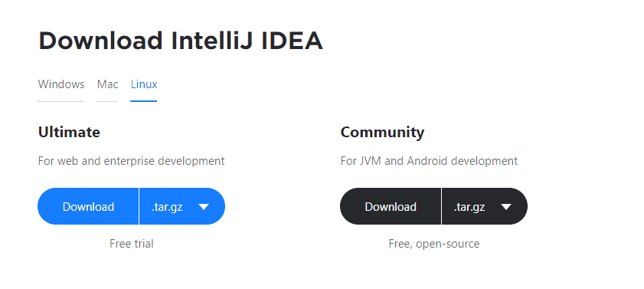
Task: Click the white triangle on Community's black button
Action: pos(506,207)
